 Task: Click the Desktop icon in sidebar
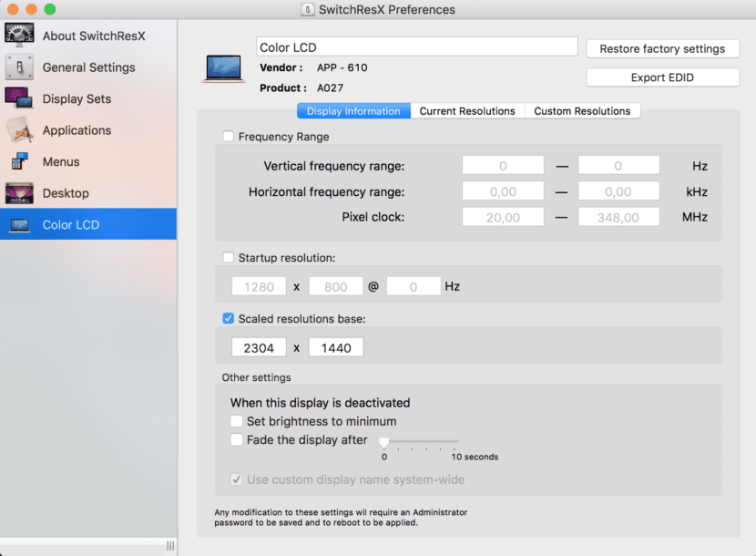point(19,193)
